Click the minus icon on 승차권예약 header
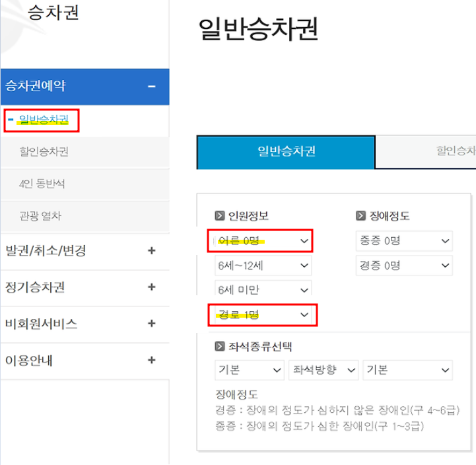The height and width of the screenshot is (465, 476). [x=151, y=87]
